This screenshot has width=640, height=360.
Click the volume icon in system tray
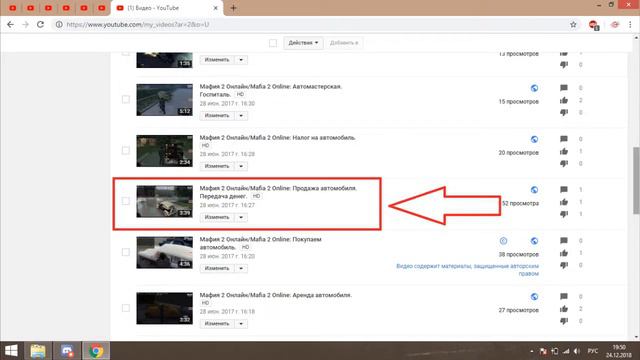577,351
